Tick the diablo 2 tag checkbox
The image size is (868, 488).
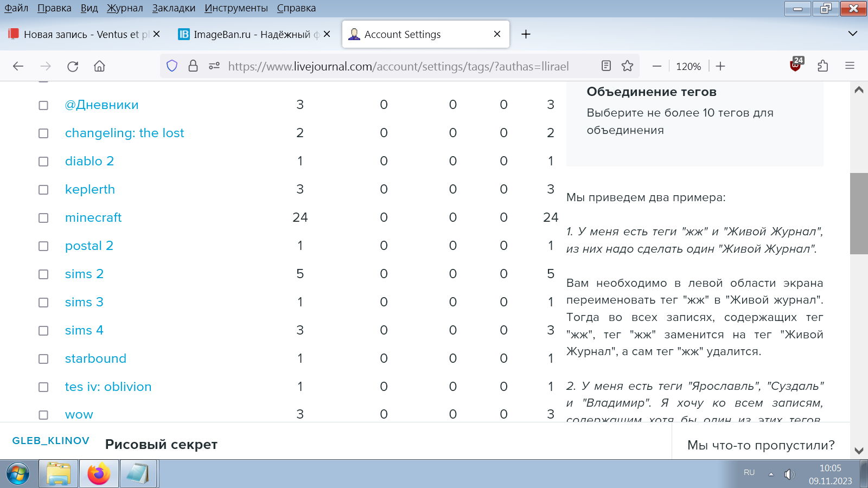[43, 162]
